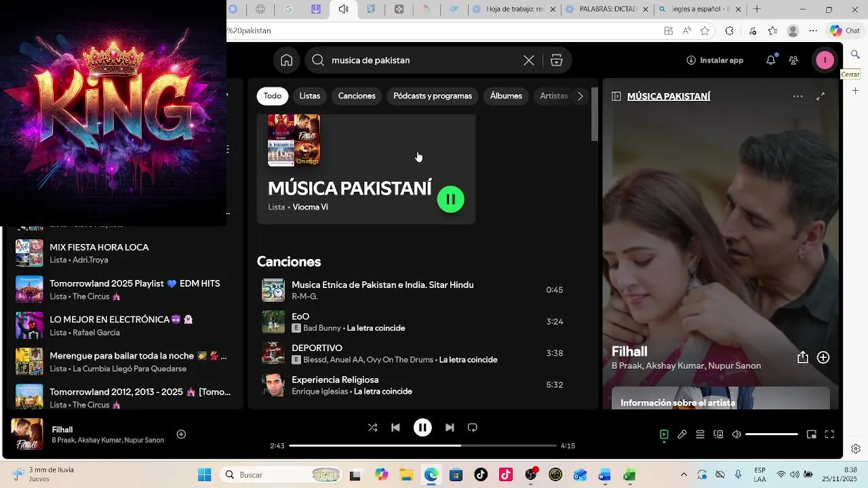
Task: Select the Pódcasts y programas filter
Action: point(433,96)
